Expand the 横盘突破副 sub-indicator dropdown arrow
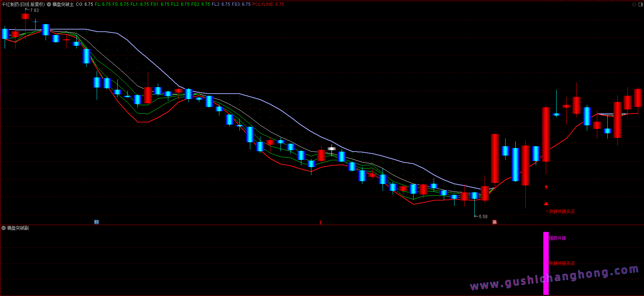Viewport: 644px width, 296px height. (x=4, y=228)
